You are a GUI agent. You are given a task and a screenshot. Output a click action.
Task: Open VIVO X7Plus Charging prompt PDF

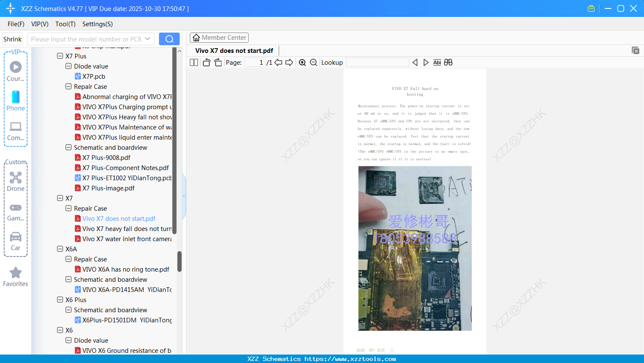127,107
